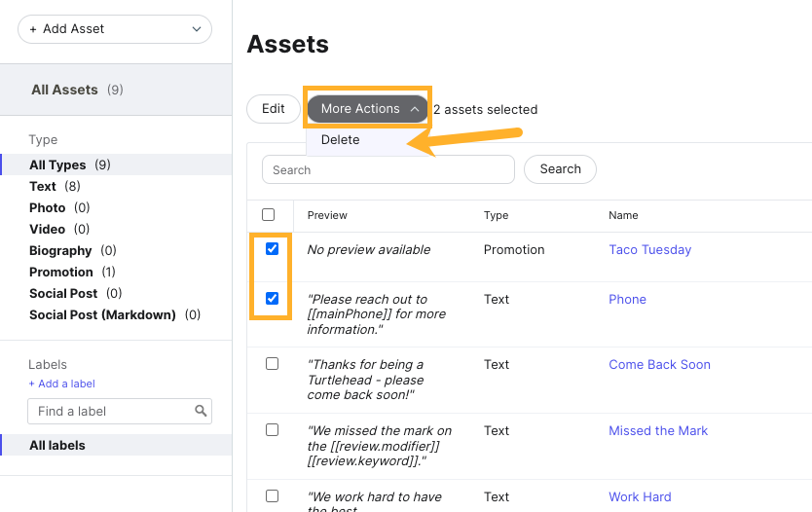Focus the asset Search input field
The image size is (812, 512).
click(388, 169)
